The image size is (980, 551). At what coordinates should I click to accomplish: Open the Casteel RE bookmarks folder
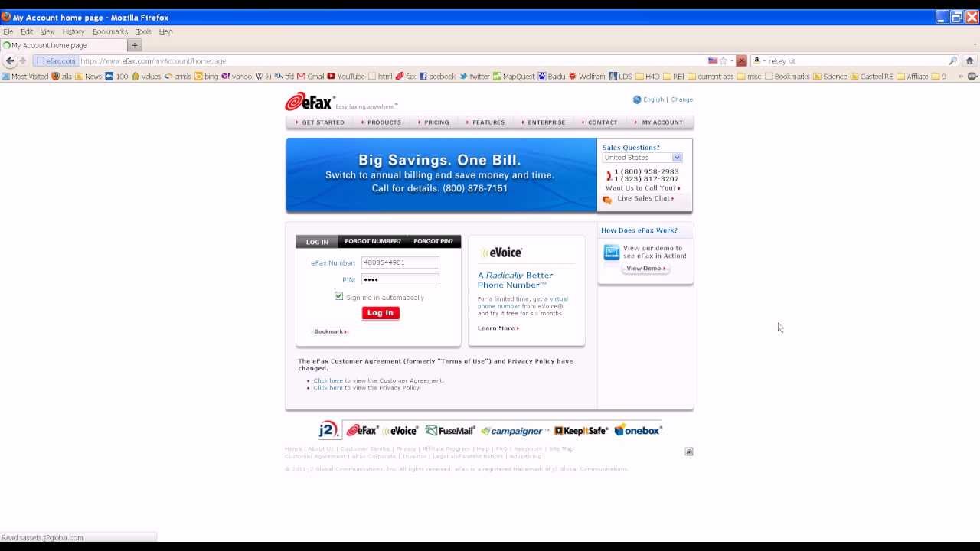point(871,77)
